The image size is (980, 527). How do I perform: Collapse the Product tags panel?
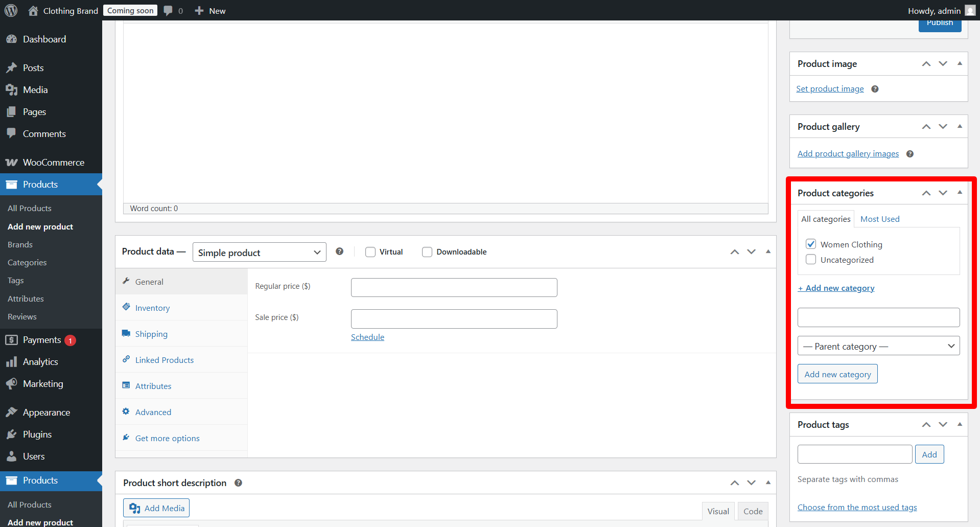coord(960,424)
